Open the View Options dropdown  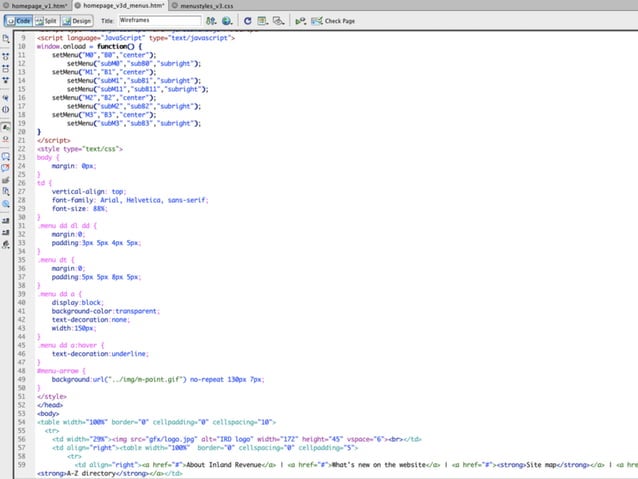264,20
